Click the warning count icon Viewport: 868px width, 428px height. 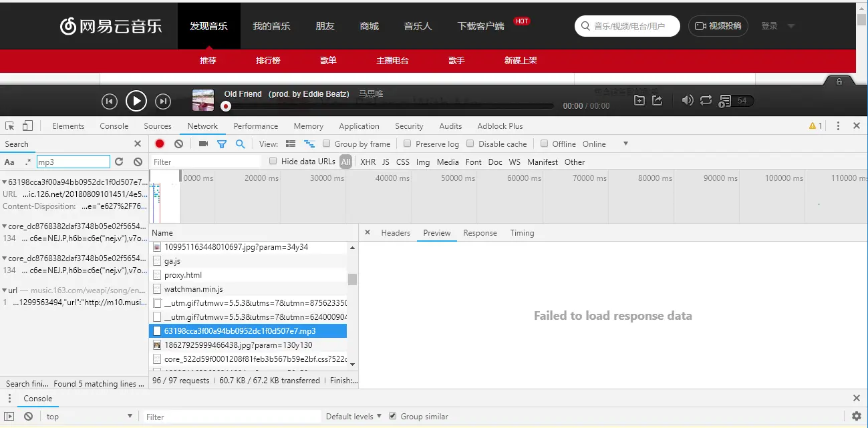(x=816, y=126)
